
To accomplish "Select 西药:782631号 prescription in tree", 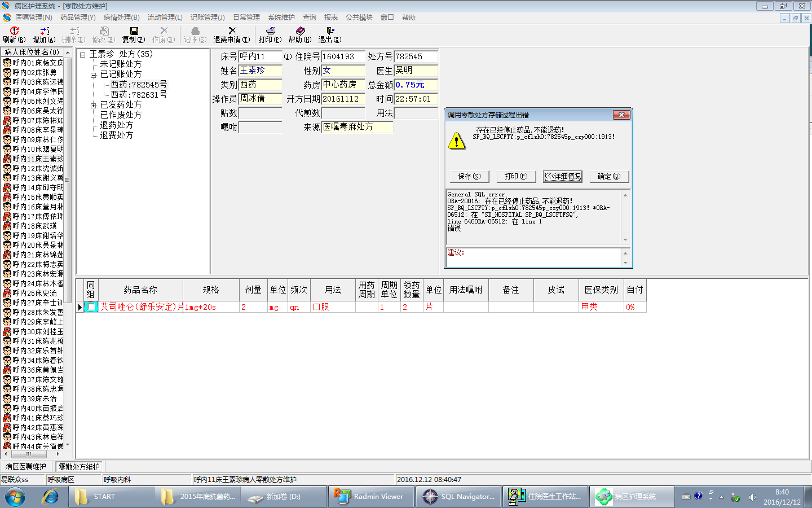I will (139, 95).
